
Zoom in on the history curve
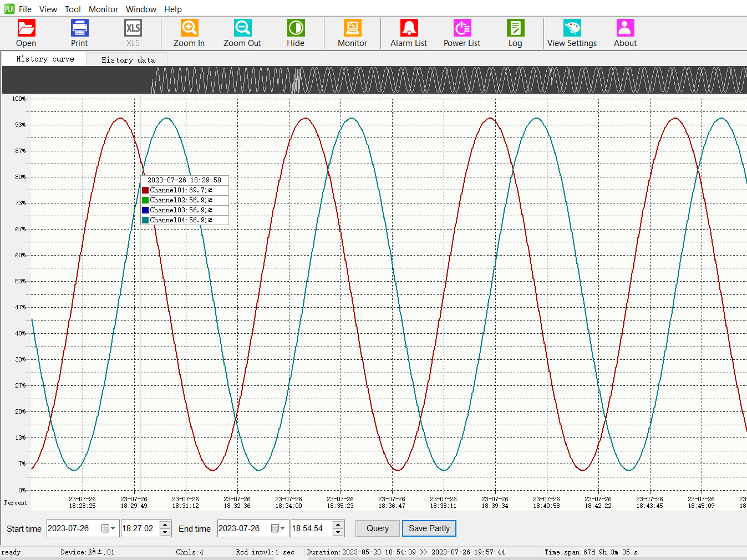[189, 28]
